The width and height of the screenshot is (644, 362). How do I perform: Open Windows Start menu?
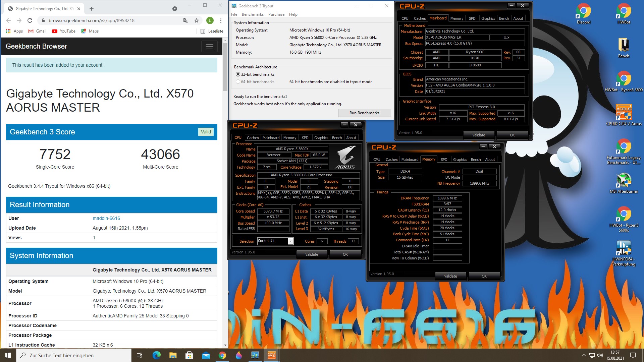(x=8, y=355)
